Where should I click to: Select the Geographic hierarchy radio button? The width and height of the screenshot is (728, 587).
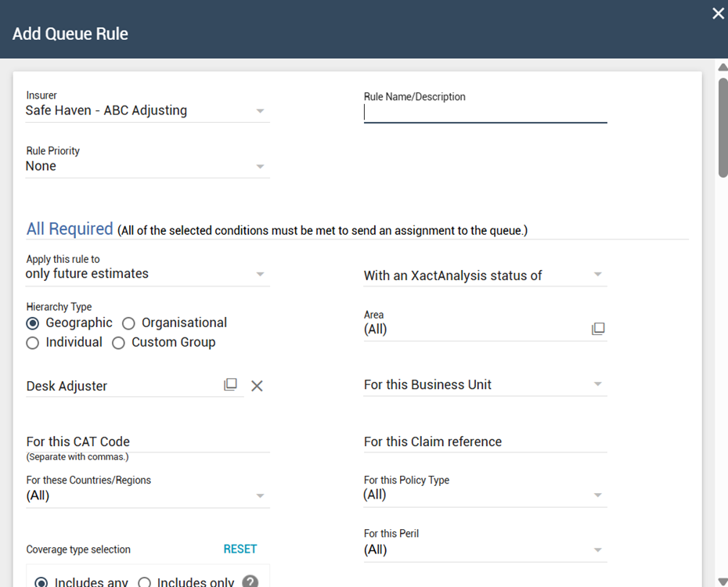[33, 323]
